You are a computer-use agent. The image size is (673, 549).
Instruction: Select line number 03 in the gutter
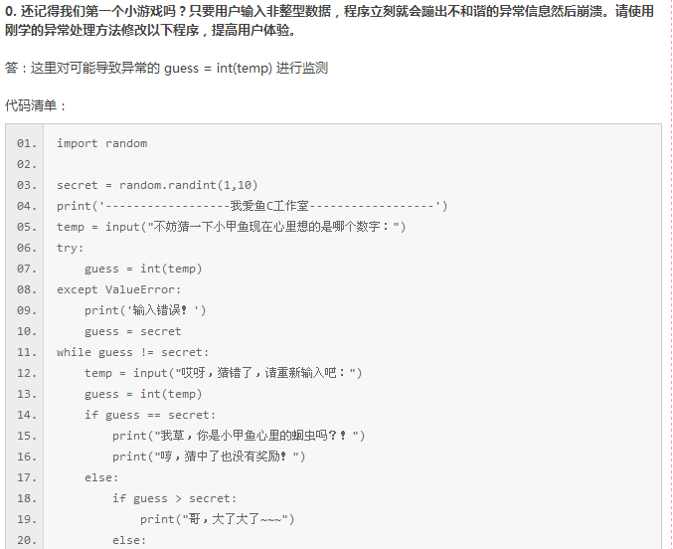pyautogui.click(x=27, y=185)
